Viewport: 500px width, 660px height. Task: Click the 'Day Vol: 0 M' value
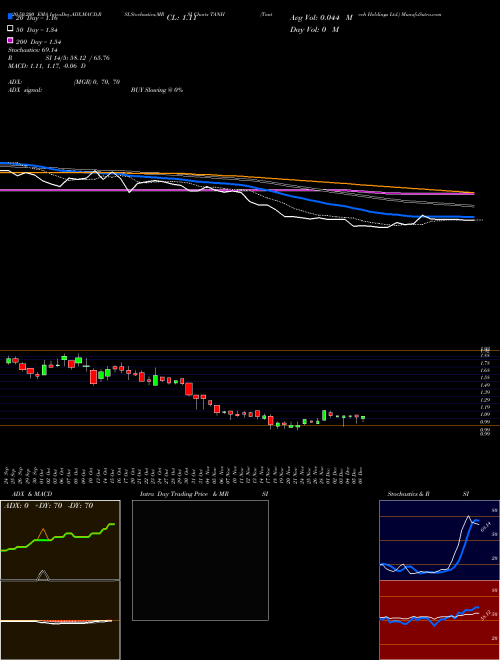pos(314,29)
